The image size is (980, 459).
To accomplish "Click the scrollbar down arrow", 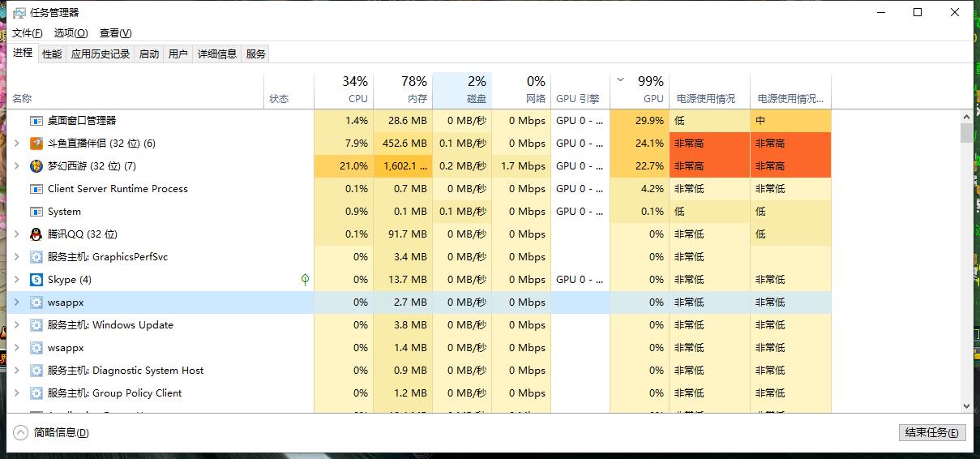I will [966, 405].
